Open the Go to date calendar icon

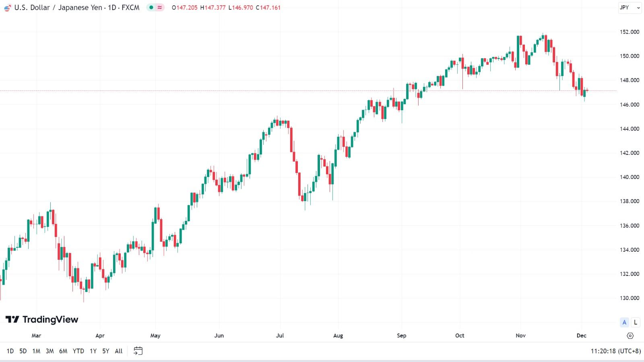coord(138,351)
